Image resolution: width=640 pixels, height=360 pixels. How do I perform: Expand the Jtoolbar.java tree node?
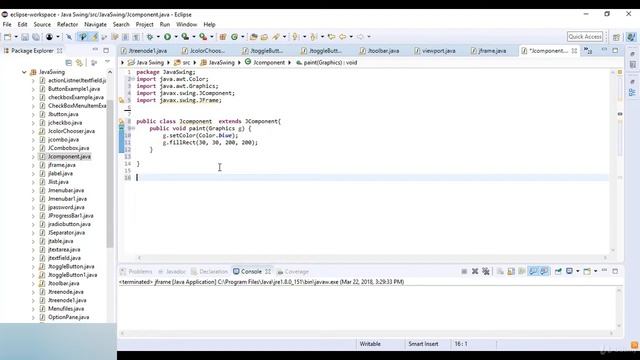pyautogui.click(x=33, y=283)
